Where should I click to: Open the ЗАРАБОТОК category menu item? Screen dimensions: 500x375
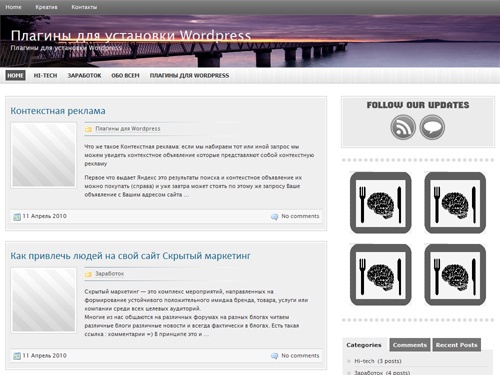click(x=84, y=76)
